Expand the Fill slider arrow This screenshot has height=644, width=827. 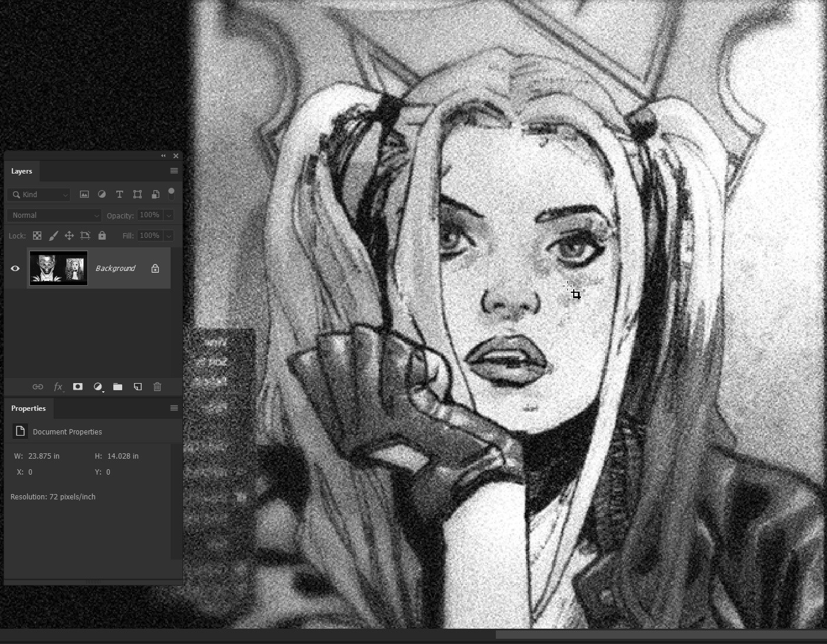click(169, 236)
